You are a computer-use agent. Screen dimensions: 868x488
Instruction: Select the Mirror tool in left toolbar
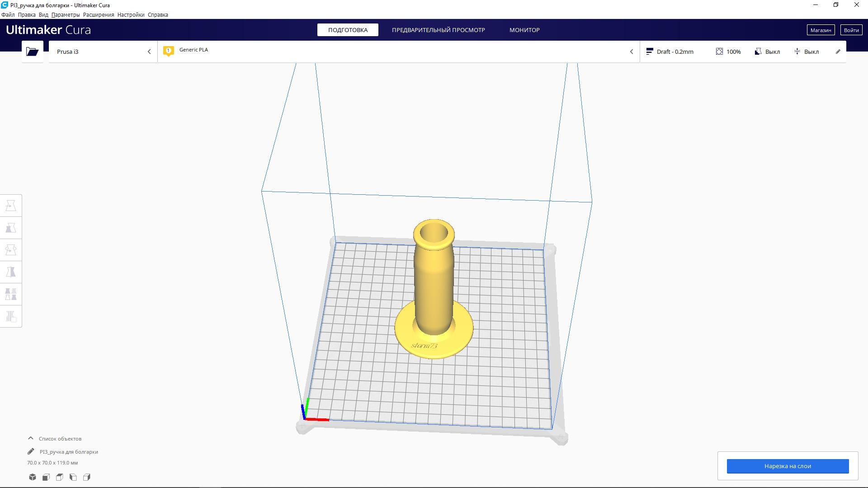click(11, 272)
